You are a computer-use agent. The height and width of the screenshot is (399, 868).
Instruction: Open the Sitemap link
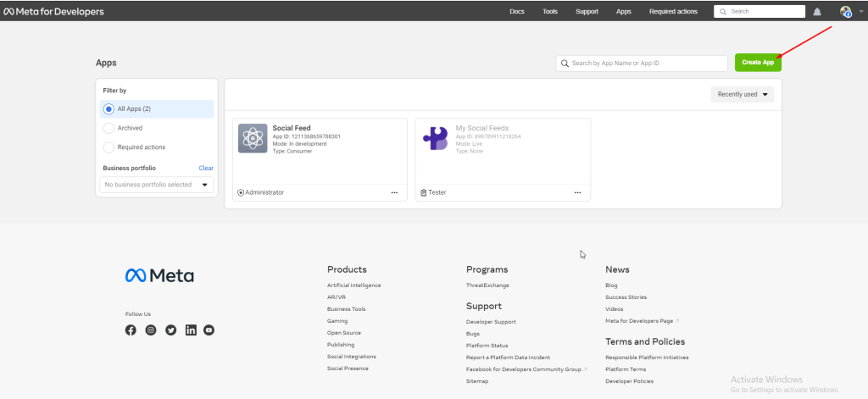(477, 381)
